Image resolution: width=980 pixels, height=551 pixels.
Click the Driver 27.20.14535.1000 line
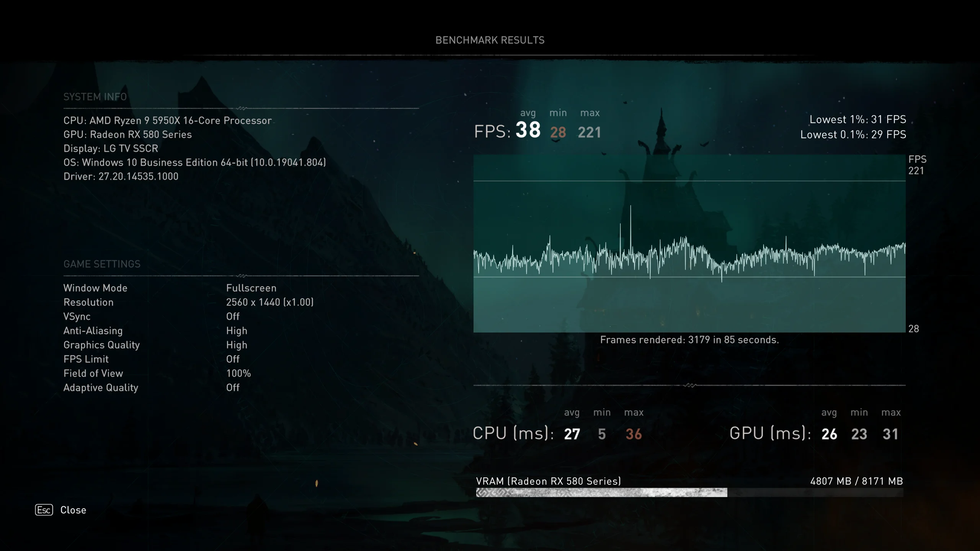(x=121, y=176)
